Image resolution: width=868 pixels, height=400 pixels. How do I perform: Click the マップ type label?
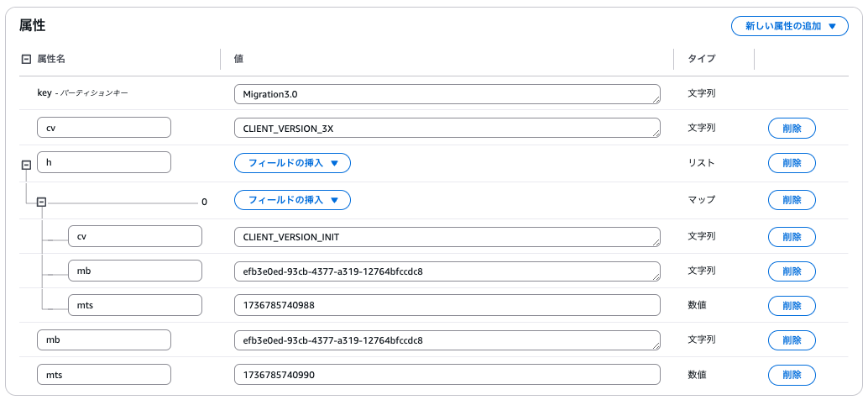702,199
